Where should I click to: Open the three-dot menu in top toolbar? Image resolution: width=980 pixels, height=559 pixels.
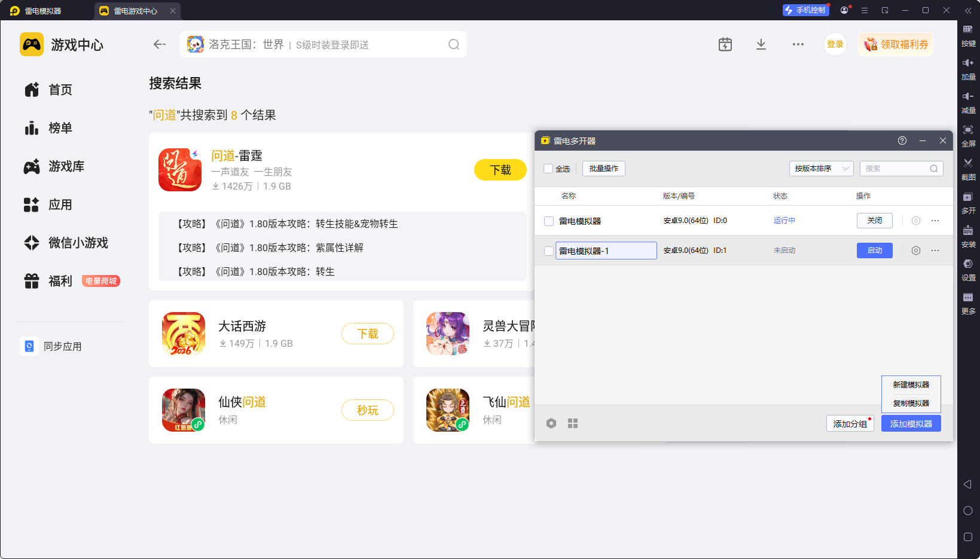pos(798,44)
